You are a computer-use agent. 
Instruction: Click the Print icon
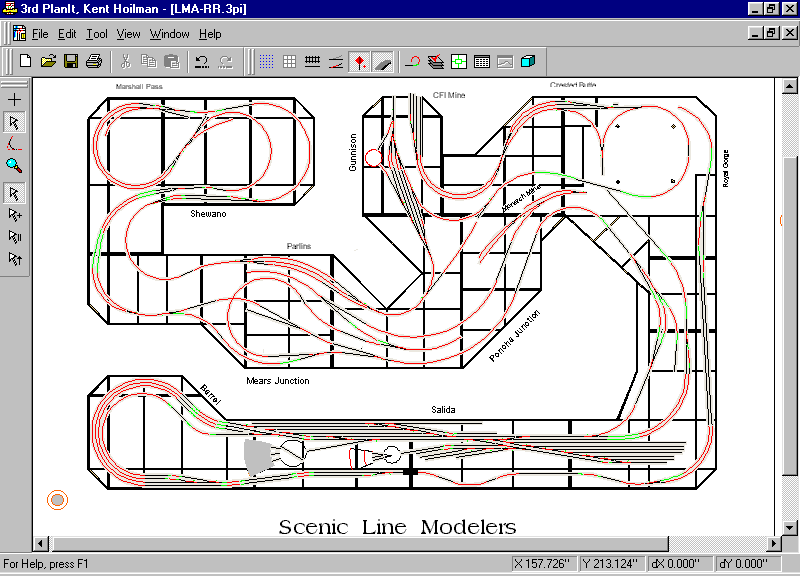click(94, 61)
